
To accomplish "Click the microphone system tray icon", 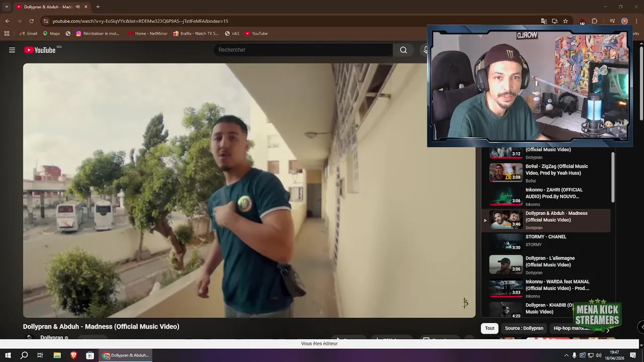I will click(574, 355).
